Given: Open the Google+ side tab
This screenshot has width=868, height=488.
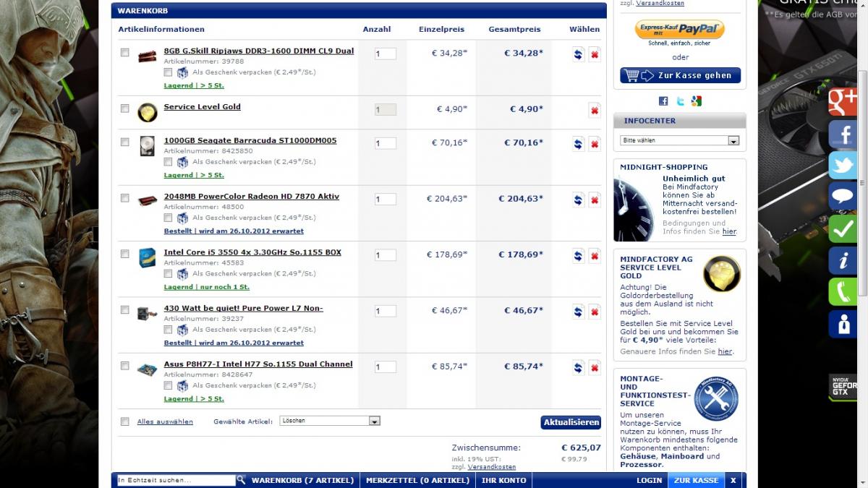Looking at the screenshot, I should pyautogui.click(x=843, y=102).
